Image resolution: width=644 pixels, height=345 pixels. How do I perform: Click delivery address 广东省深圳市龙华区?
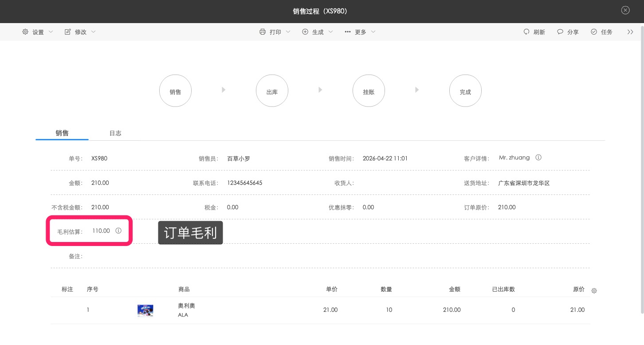(524, 183)
